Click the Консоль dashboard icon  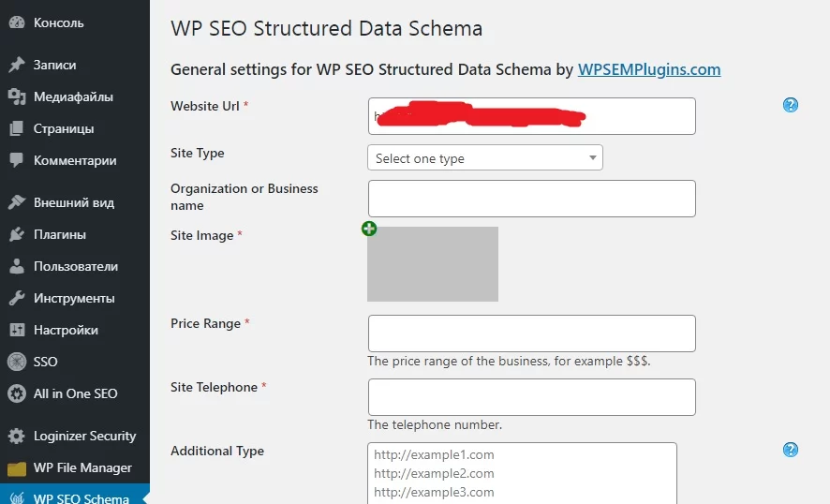click(x=17, y=22)
